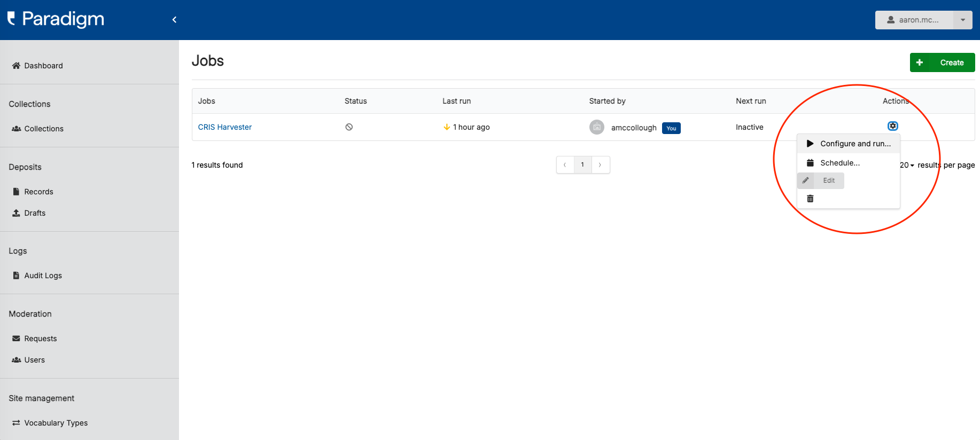
Task: Expand the user account dropdown arrow
Action: 963,20
